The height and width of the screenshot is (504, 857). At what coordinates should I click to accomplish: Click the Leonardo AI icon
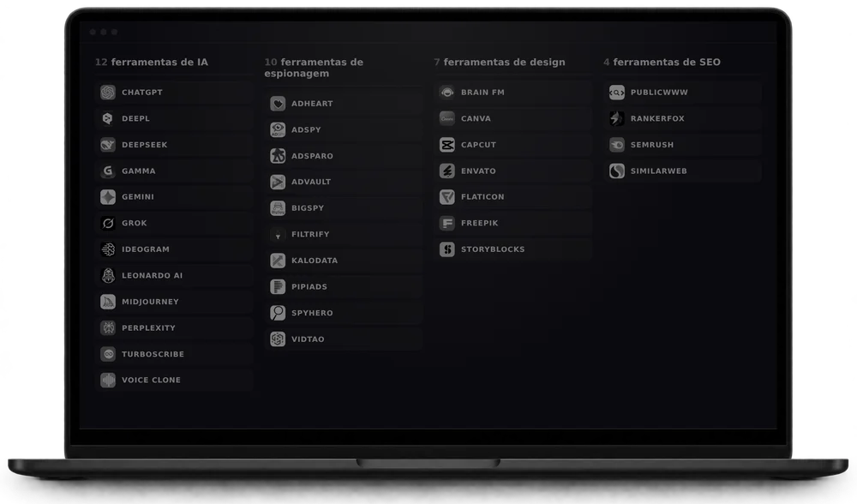pyautogui.click(x=108, y=275)
